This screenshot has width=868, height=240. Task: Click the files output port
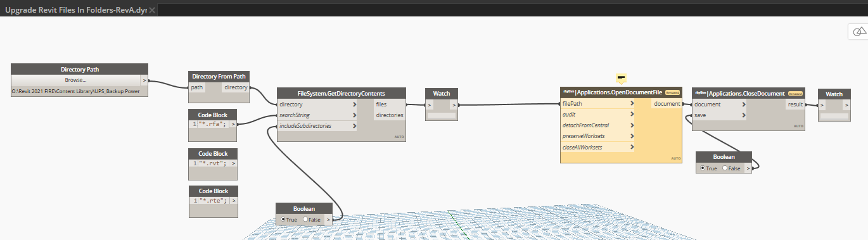(389, 104)
